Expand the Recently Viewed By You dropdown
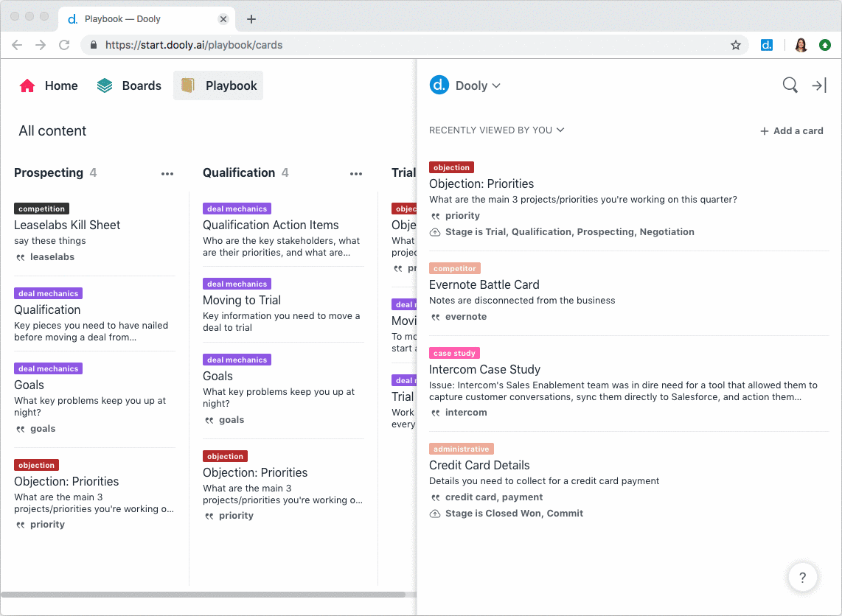Screen dimensions: 842x616 496,130
